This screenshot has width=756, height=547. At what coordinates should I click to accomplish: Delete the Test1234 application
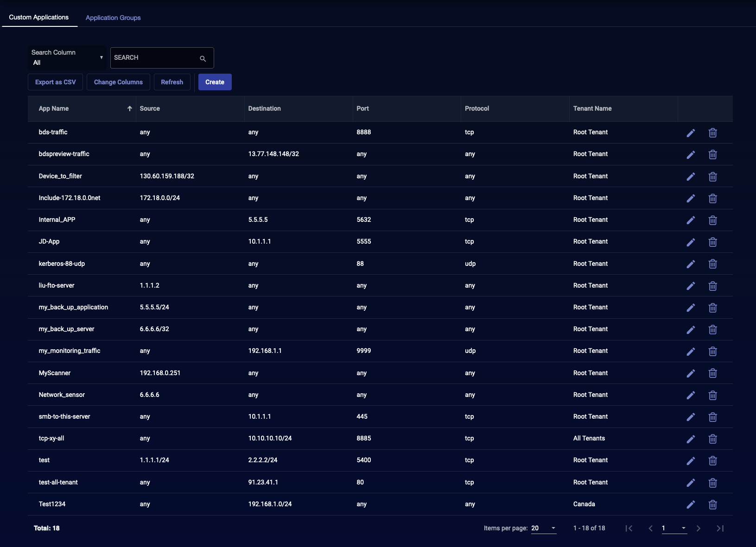[712, 505]
